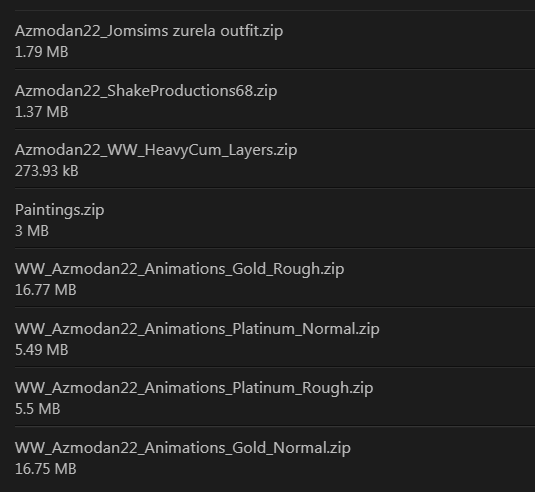The image size is (535, 492).
Task: Select empty row area beside Paintings.zip
Action: point(319,218)
